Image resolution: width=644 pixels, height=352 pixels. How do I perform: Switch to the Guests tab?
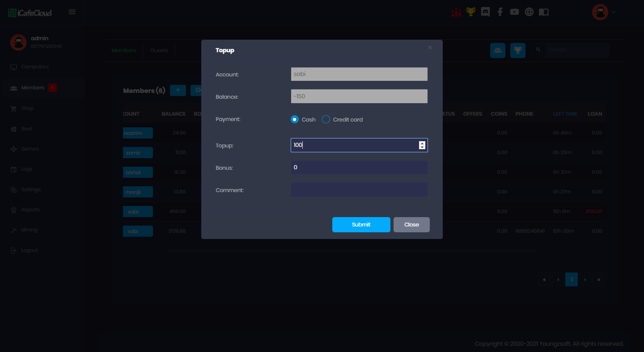(x=159, y=50)
